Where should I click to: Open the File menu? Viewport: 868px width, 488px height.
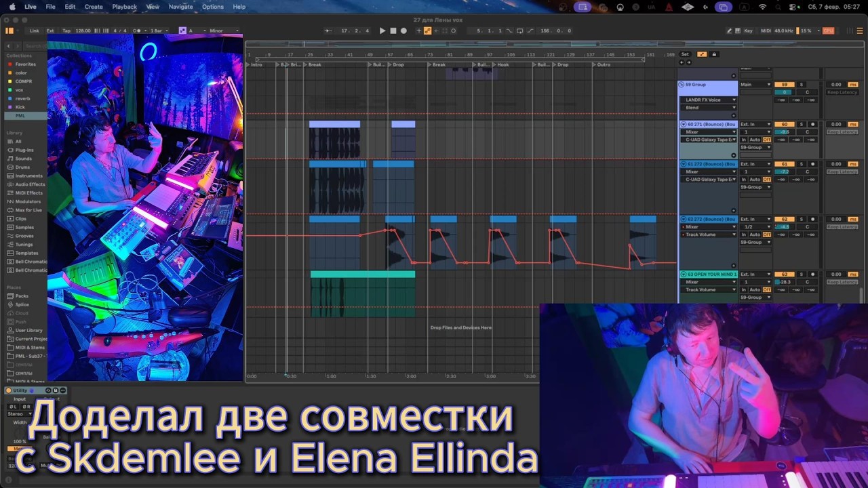tap(50, 7)
